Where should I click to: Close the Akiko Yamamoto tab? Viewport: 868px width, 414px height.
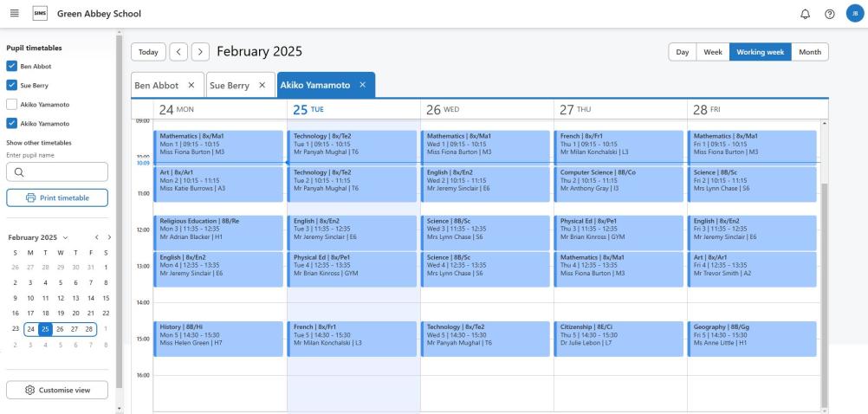pos(363,84)
